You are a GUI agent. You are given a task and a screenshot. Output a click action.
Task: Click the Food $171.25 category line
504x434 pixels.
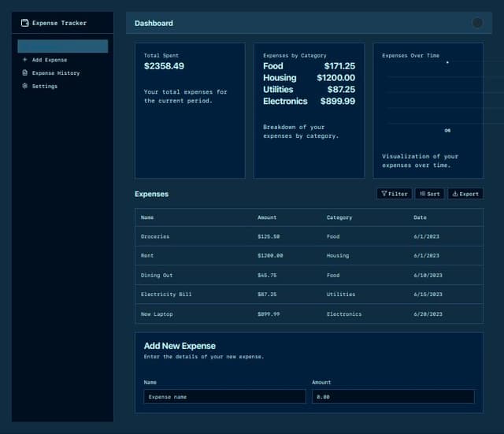point(309,66)
